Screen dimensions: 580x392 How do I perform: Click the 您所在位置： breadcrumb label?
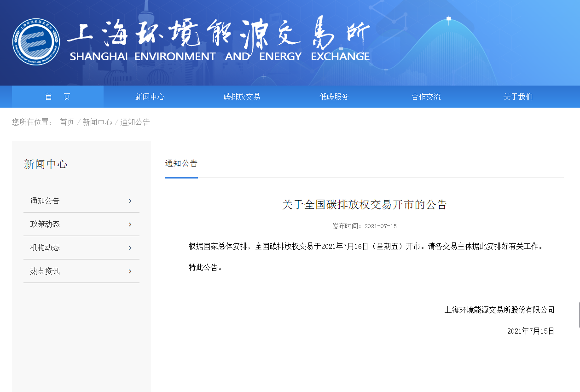(33, 122)
